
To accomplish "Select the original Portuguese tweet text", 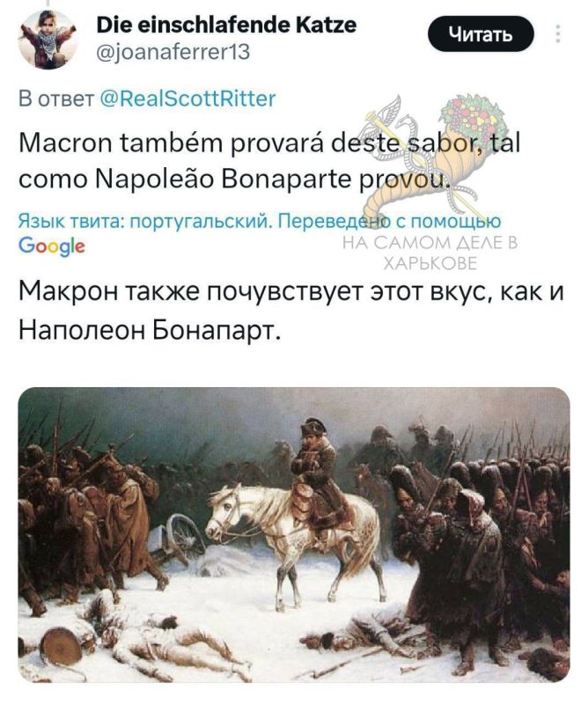I will click(x=269, y=161).
